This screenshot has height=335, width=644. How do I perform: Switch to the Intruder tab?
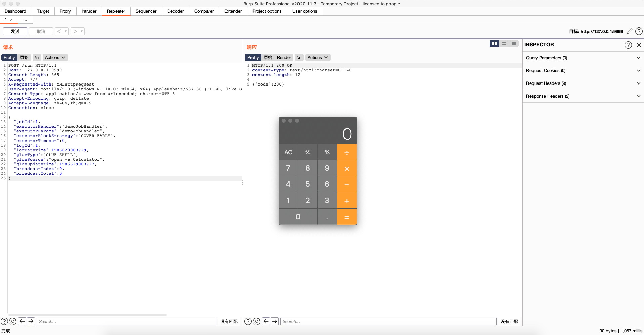pyautogui.click(x=89, y=11)
